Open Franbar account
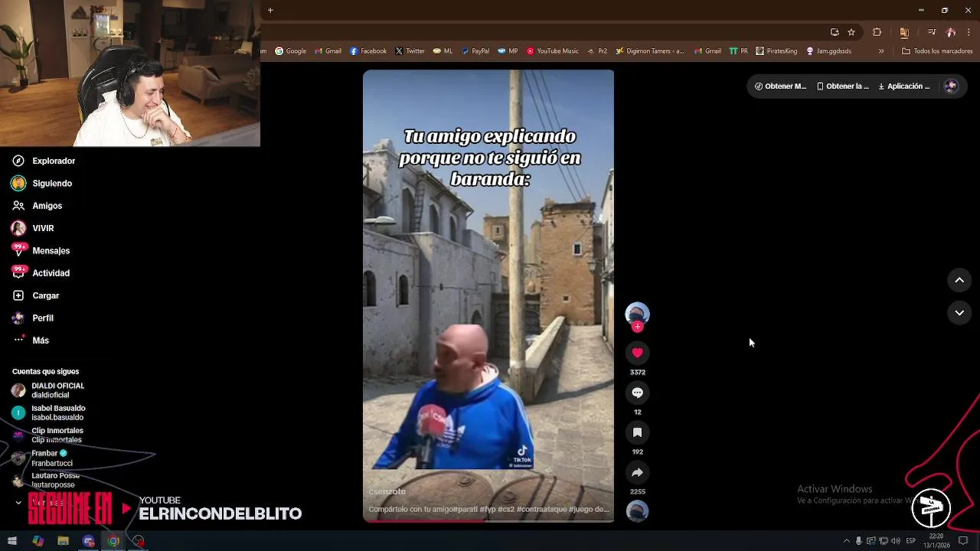This screenshot has width=980, height=551. (42, 458)
